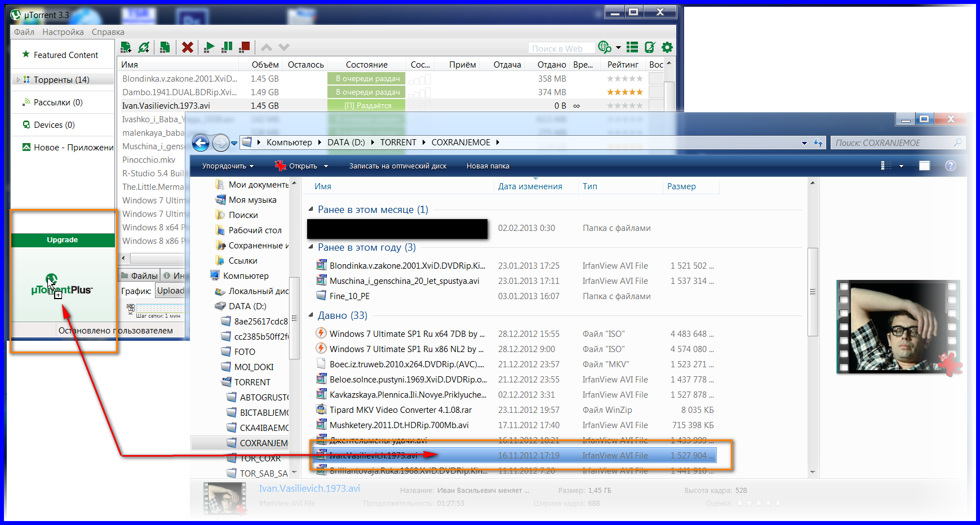Image resolution: width=980 pixels, height=525 pixels.
Task: Select Mushketery.2011.Dt.HDRip.700Mb.avi file
Action: 399,425
